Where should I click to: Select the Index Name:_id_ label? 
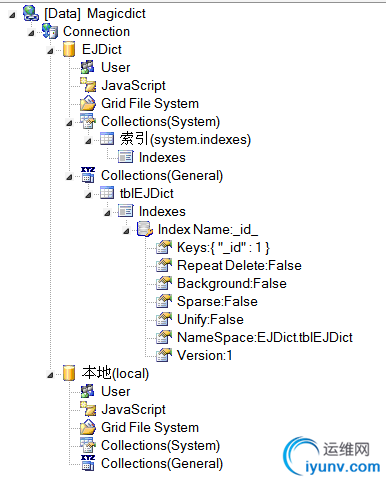point(208,230)
